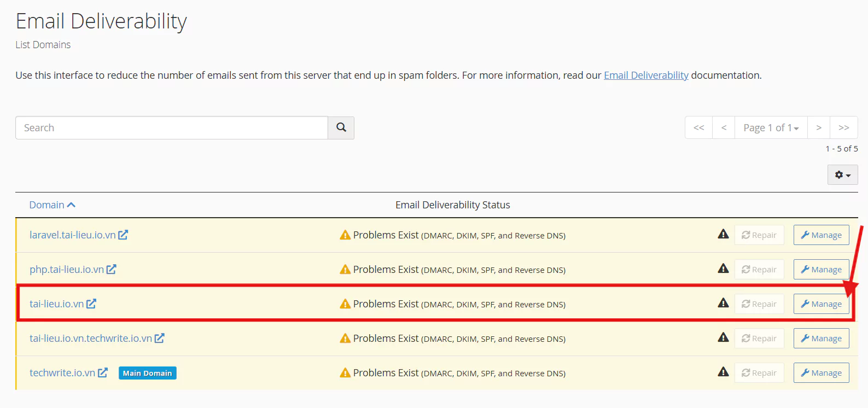Open the laravel.tai-lieu.io.vn domain link
The width and height of the screenshot is (868, 408).
[x=72, y=235]
